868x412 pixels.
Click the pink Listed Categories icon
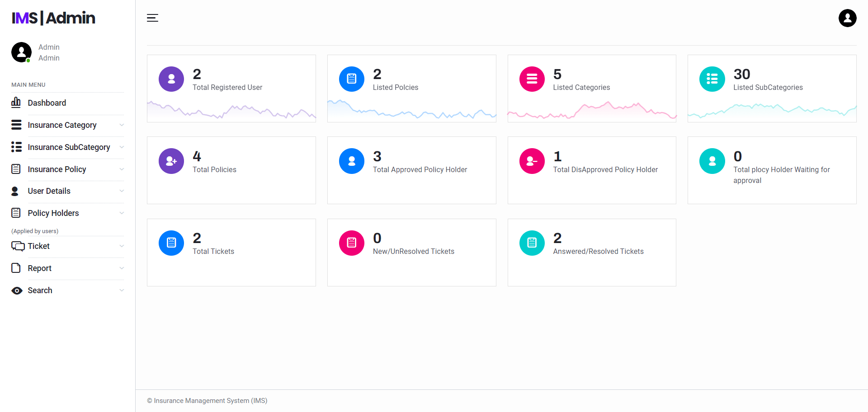[x=532, y=79]
